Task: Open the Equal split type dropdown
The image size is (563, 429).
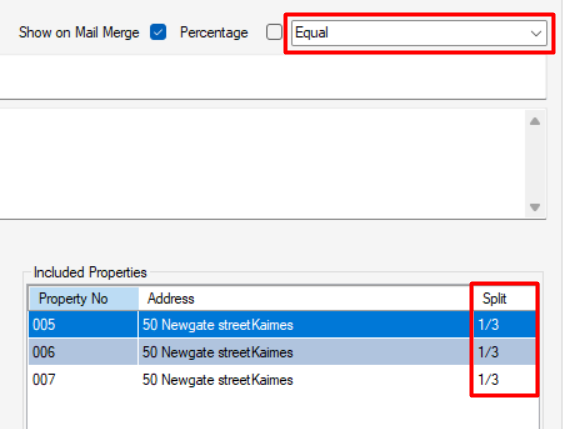Action: (419, 33)
